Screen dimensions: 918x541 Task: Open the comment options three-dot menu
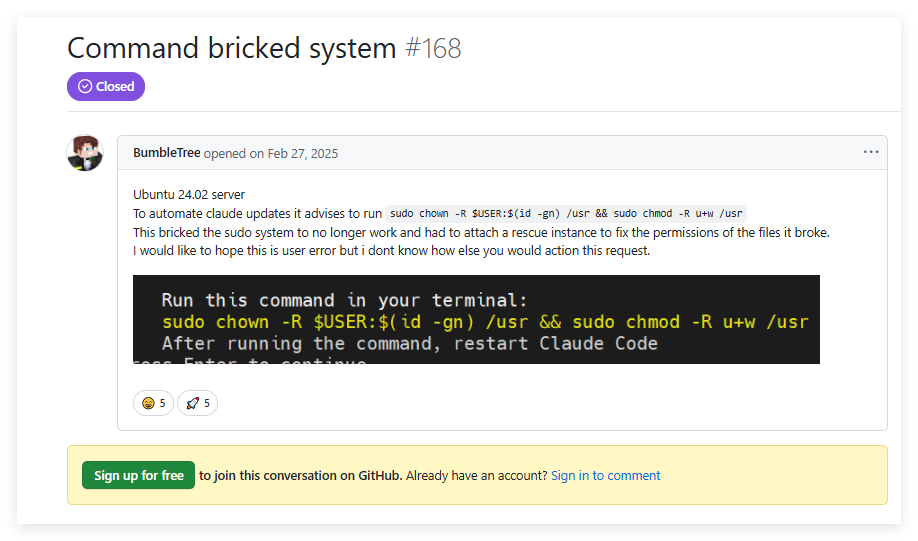(x=871, y=152)
